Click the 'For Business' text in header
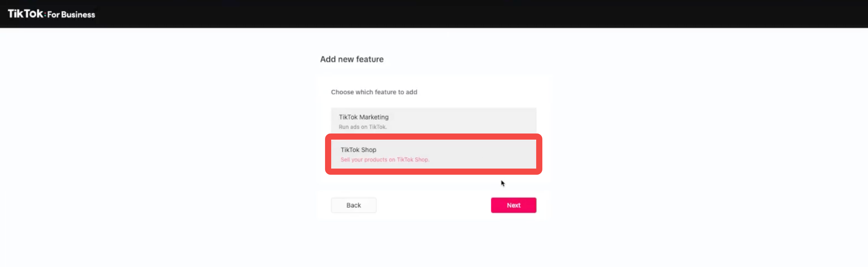868x267 pixels. pyautogui.click(x=71, y=14)
